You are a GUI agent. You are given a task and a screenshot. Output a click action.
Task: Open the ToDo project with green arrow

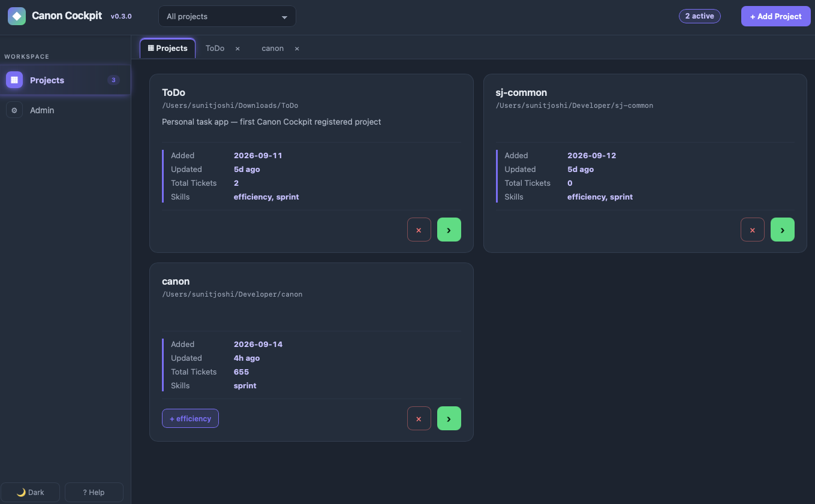pyautogui.click(x=449, y=230)
